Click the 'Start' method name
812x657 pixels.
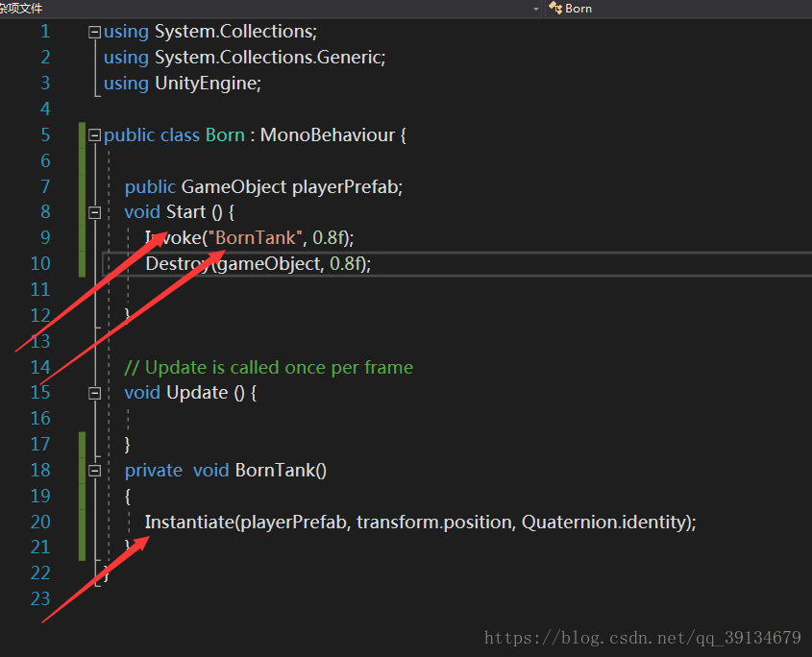[185, 212]
